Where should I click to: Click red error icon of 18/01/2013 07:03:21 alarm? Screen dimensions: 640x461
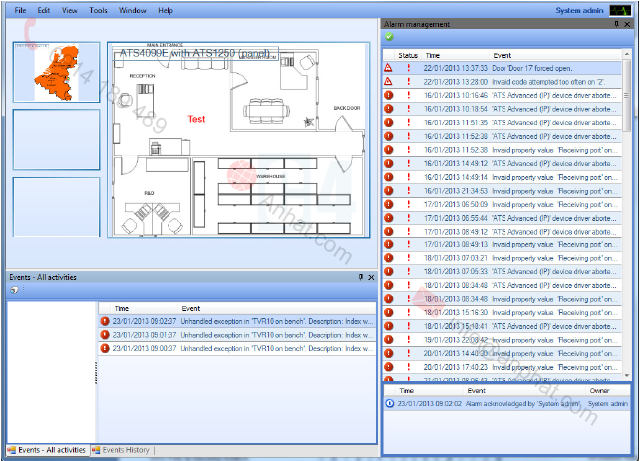(x=389, y=258)
